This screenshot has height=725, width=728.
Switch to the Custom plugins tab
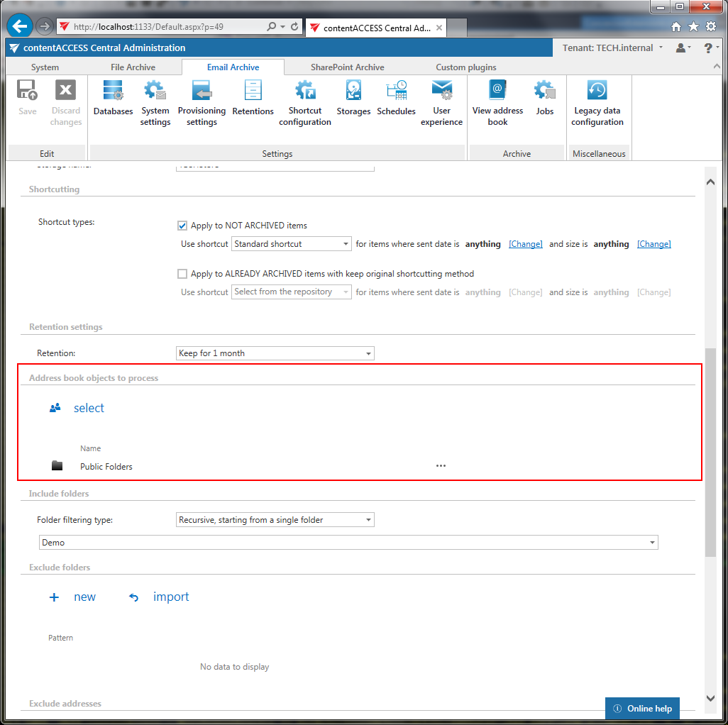pos(465,67)
